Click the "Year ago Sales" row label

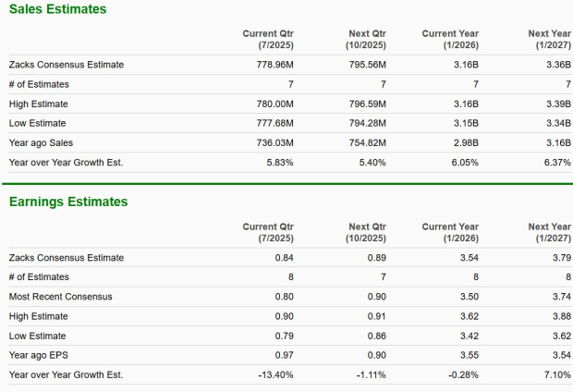click(x=41, y=143)
